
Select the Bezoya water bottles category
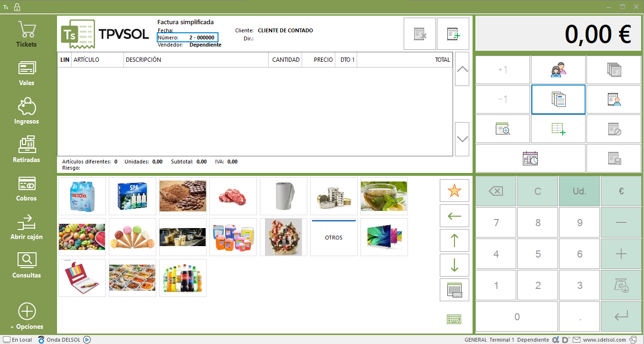tap(82, 196)
